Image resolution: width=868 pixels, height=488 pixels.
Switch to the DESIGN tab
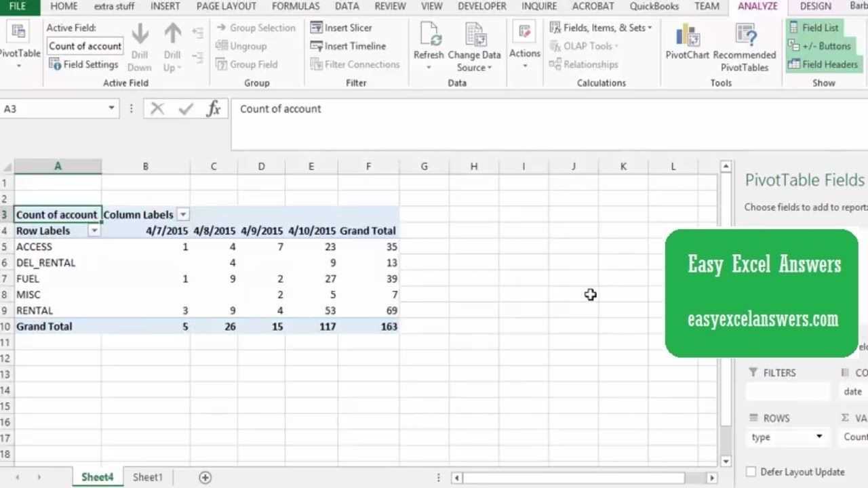[815, 6]
